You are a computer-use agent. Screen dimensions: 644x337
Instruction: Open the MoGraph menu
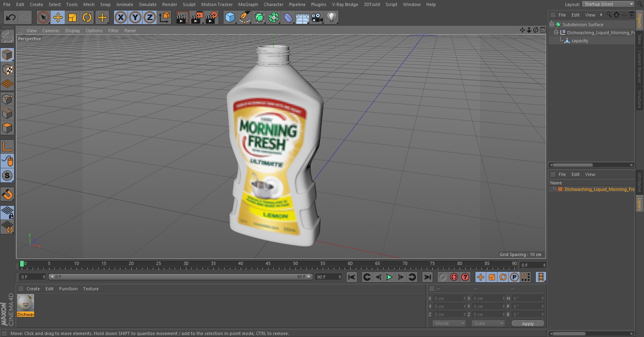tap(248, 4)
